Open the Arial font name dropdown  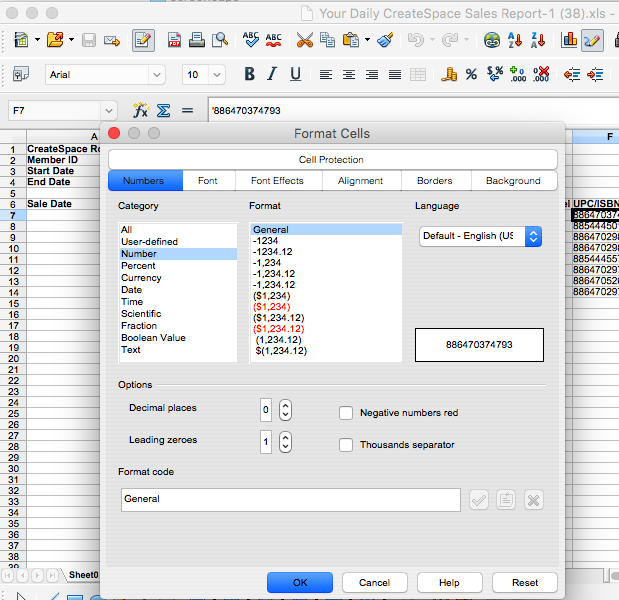158,75
